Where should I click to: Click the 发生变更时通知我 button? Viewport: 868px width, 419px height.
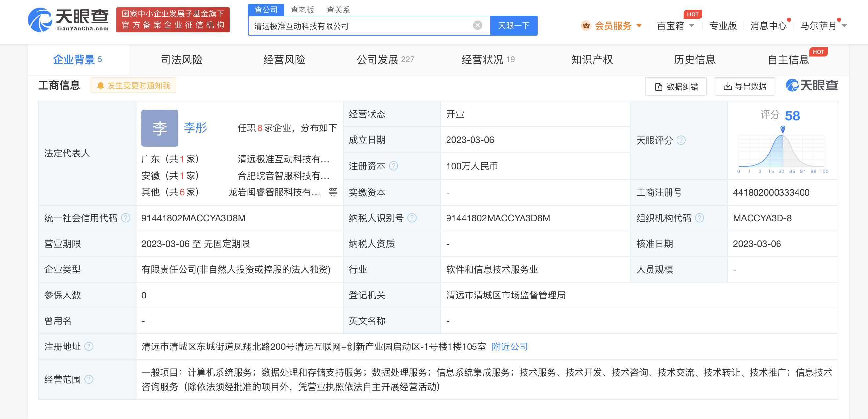[x=134, y=85]
